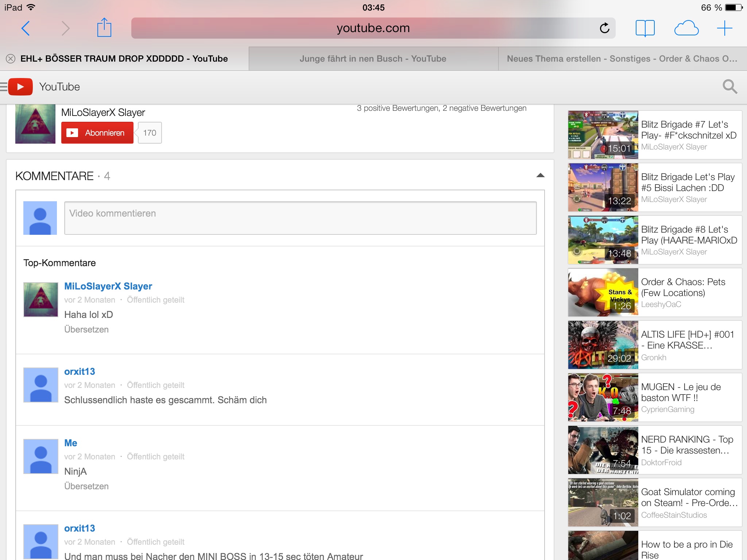Screen dimensions: 747x560
Task: Tap Safari back arrow
Action: [x=26, y=28]
